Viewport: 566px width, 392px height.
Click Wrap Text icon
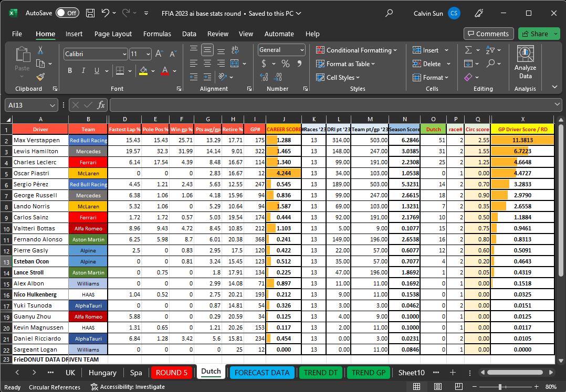coord(235,50)
